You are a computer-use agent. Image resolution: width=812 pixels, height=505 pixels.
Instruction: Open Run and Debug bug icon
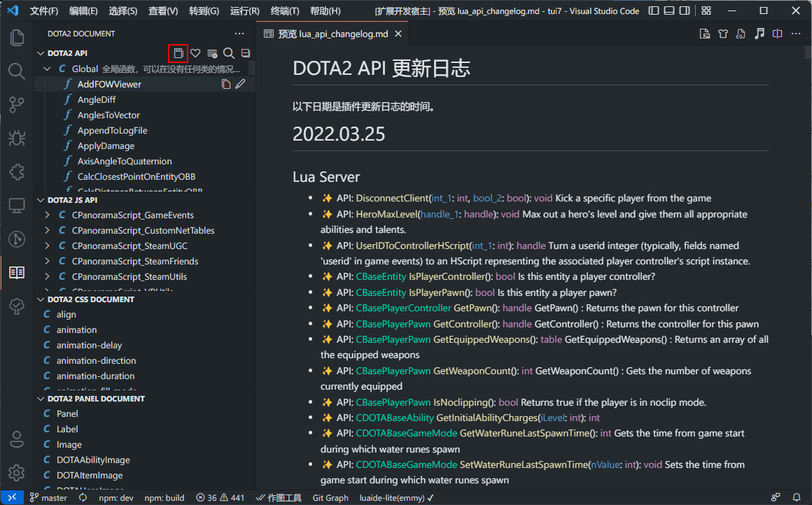[17, 138]
